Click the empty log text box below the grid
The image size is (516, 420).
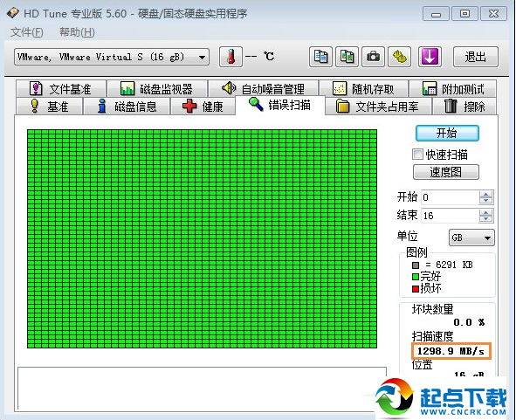(x=202, y=389)
